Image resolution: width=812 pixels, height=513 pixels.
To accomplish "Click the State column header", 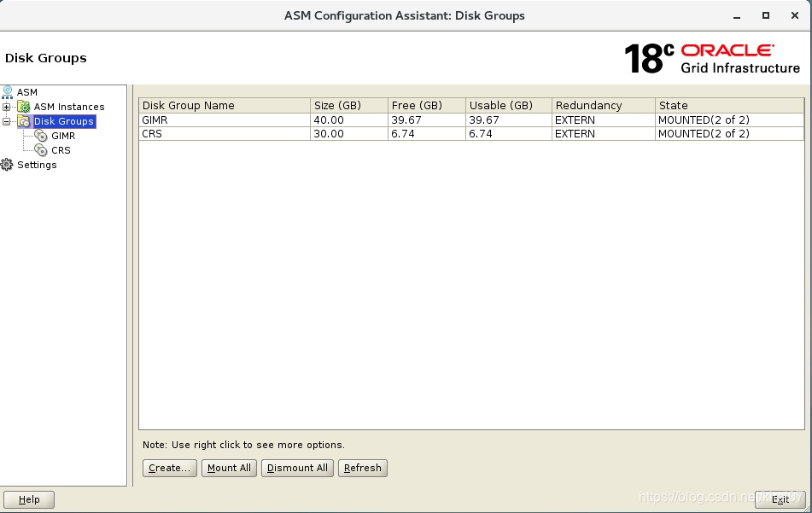I will [730, 106].
